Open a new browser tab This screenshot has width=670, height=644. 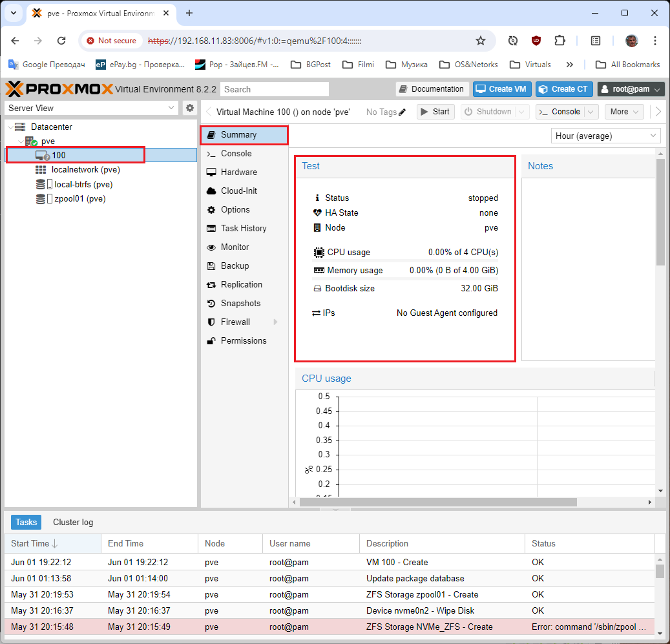[189, 13]
